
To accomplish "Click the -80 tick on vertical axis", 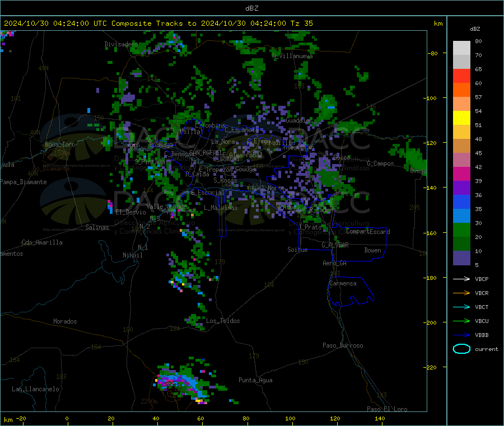I will point(433,53).
